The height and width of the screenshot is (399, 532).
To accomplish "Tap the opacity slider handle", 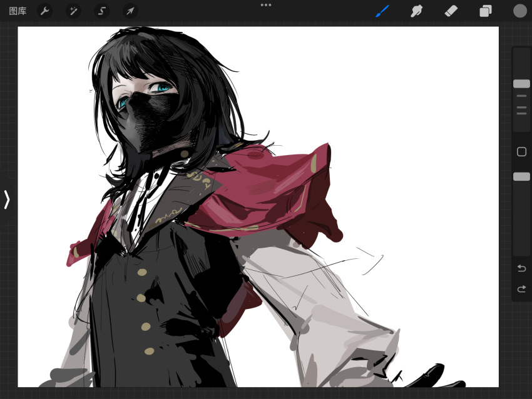I will click(x=521, y=177).
